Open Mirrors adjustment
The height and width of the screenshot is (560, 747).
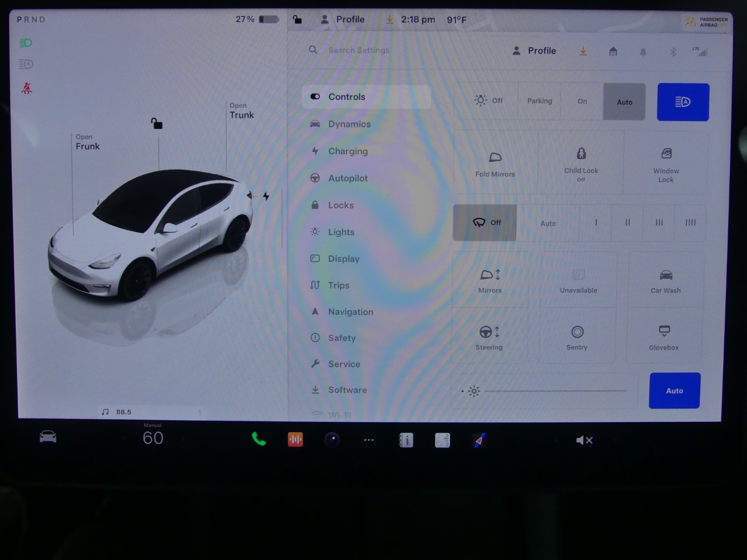tap(490, 281)
